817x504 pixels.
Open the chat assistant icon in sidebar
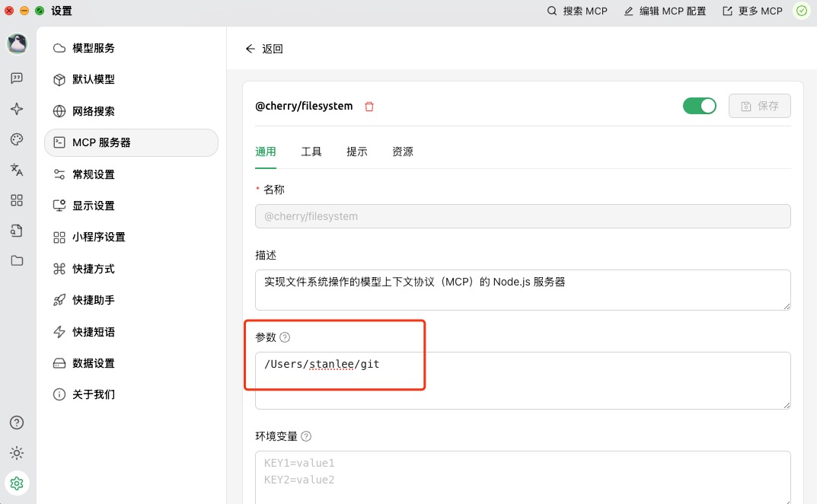click(x=17, y=78)
